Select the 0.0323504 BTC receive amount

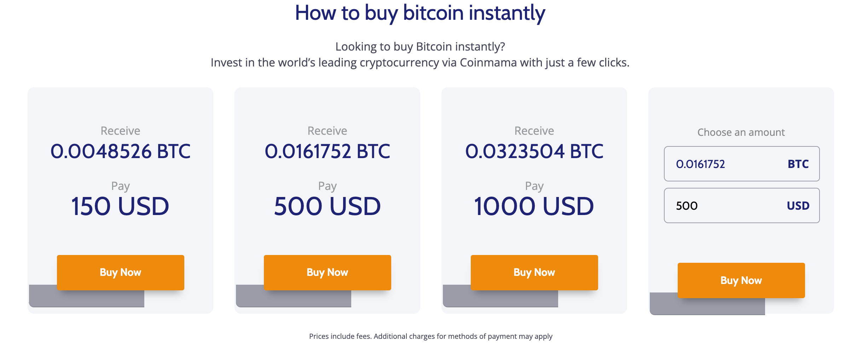(534, 151)
